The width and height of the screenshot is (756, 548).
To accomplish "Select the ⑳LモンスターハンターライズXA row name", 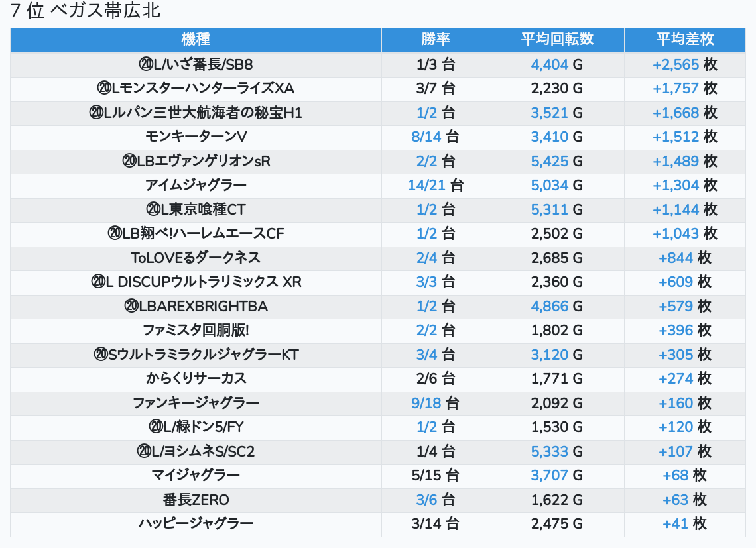I will point(196,89).
